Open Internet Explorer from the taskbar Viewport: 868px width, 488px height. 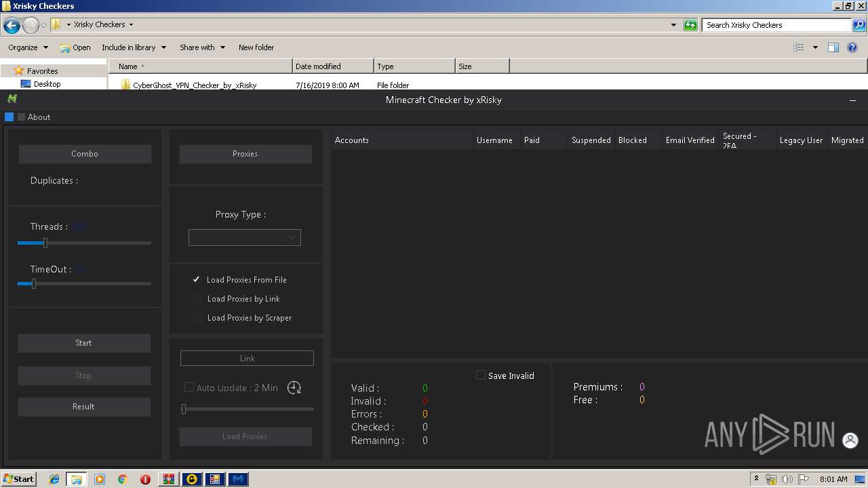(x=54, y=479)
